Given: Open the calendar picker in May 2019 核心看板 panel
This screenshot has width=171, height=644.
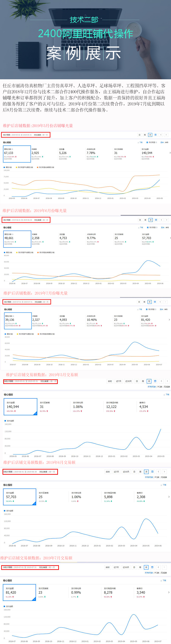Looking at the screenshot, I should (155, 135).
